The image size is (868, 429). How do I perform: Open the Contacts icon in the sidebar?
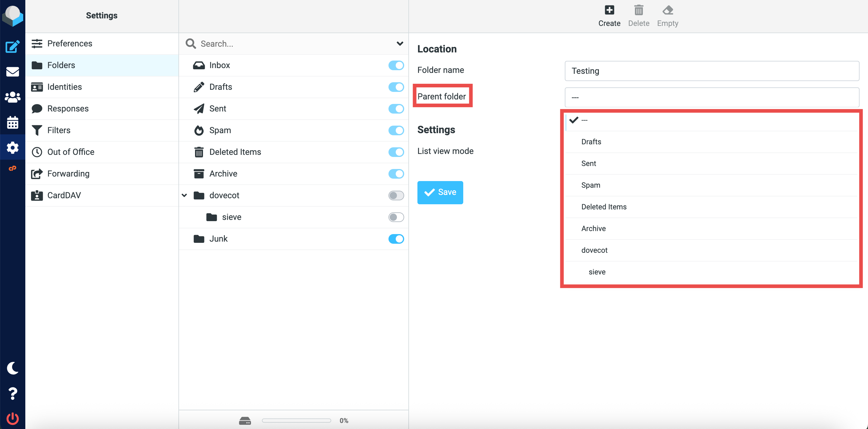click(12, 97)
